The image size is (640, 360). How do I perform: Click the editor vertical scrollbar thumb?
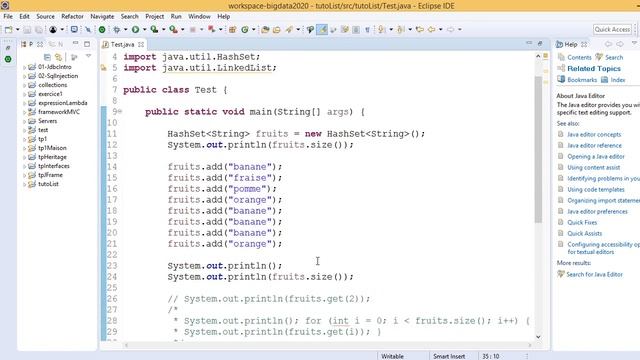(x=538, y=149)
